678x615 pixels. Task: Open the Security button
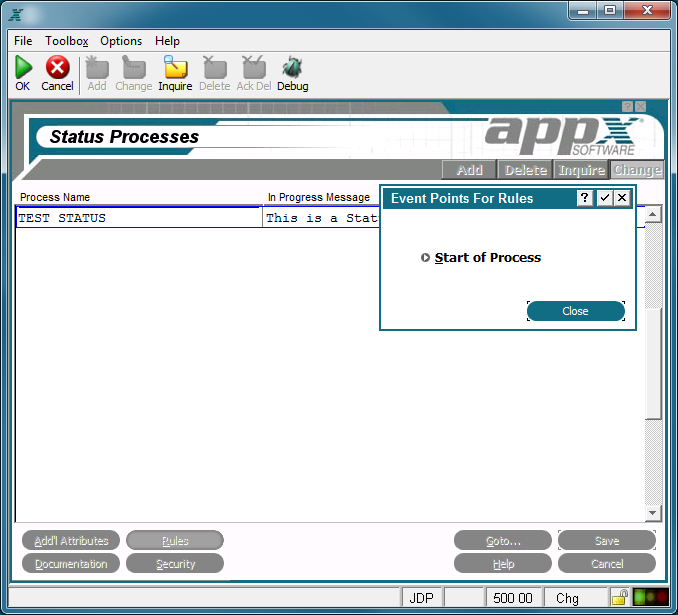point(175,564)
